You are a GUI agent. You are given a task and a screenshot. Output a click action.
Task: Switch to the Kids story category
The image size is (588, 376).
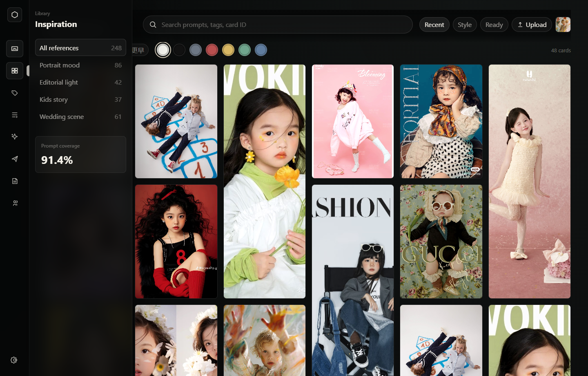point(80,99)
